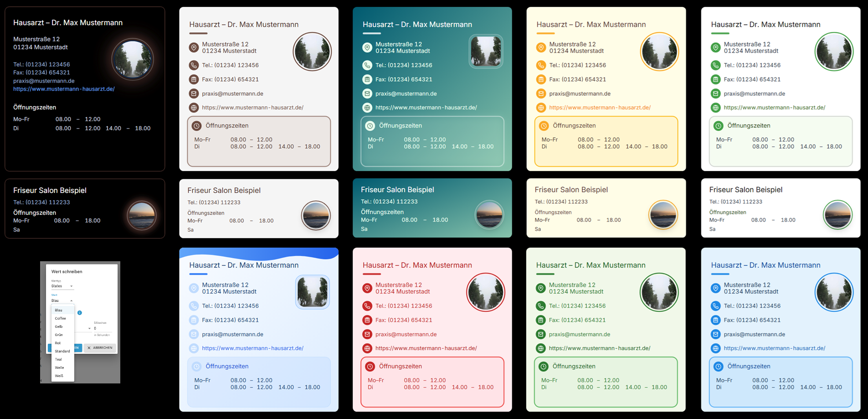Click the orange clock icon in yellow card
The width and height of the screenshot is (868, 419).
coord(544,126)
